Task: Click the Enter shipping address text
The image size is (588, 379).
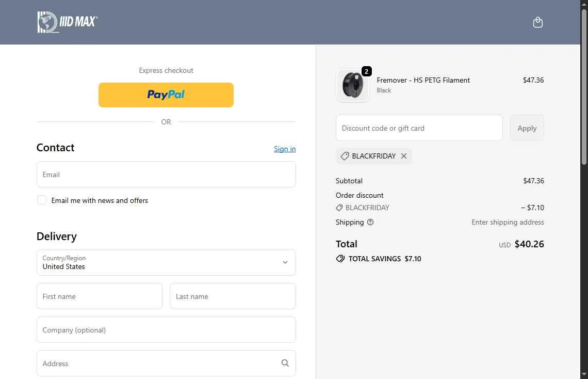Action: pos(508,222)
